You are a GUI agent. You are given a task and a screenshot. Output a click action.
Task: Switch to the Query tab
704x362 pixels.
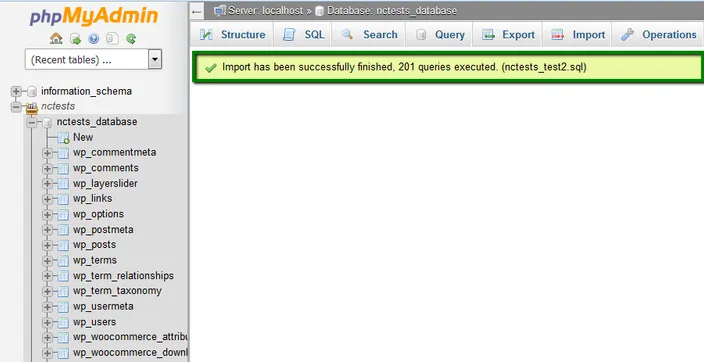point(440,35)
